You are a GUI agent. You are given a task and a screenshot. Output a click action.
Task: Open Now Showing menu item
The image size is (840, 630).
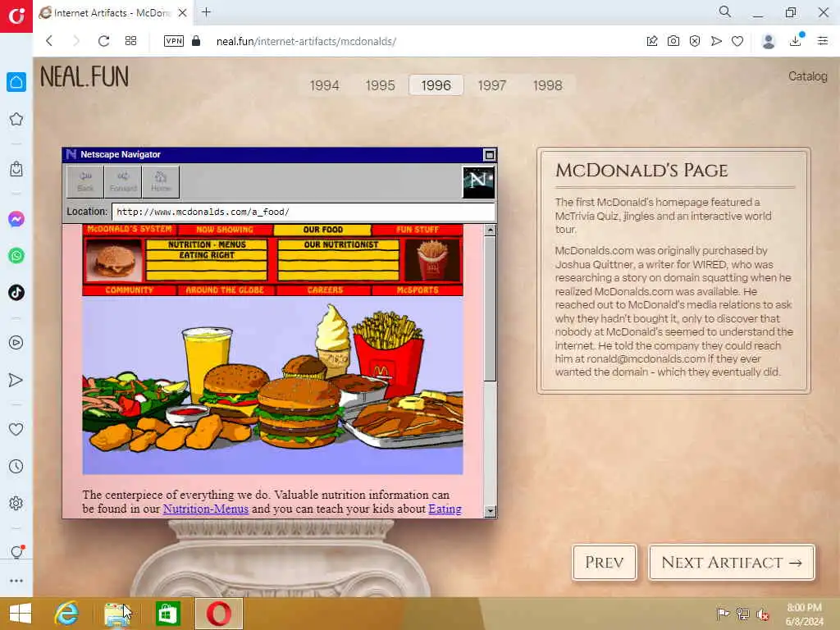coord(225,230)
